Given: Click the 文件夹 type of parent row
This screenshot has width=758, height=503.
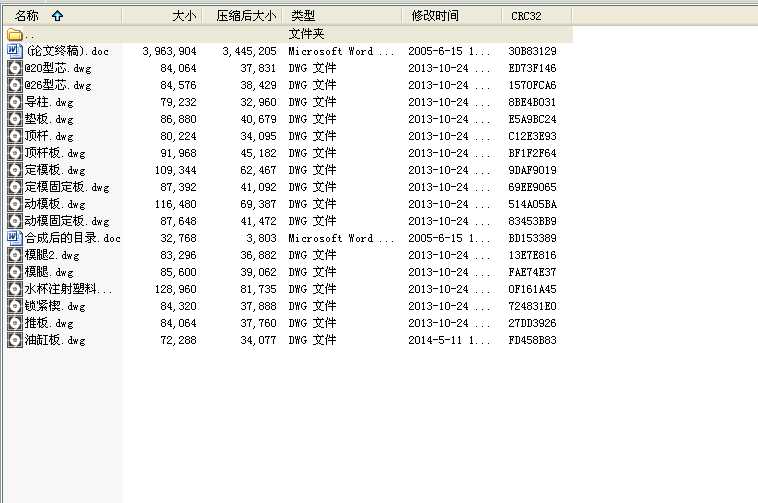Looking at the screenshot, I should 306,34.
